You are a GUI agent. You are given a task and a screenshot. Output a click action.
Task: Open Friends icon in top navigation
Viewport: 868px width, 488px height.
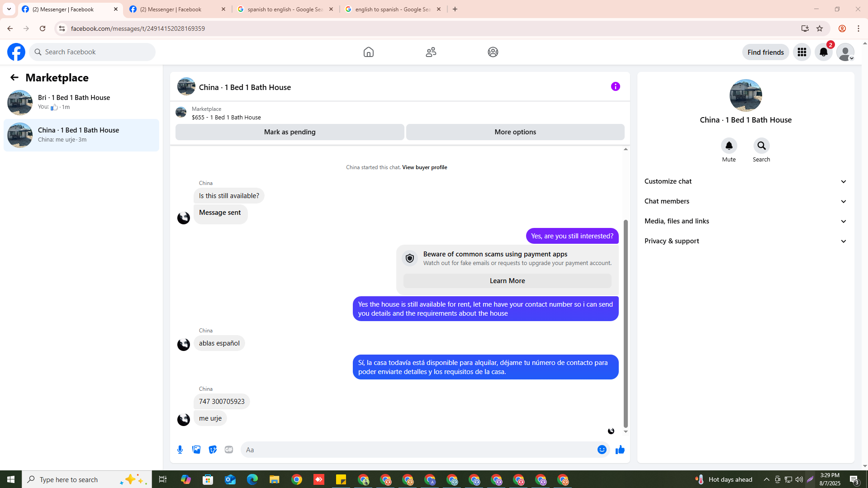pos(431,52)
